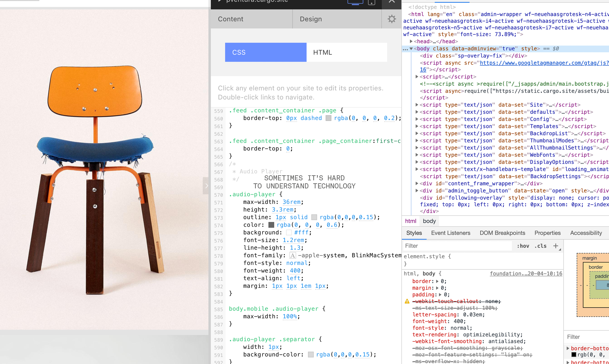Click outline color swatch on line 573
Image resolution: width=609 pixels, height=364 pixels.
[x=314, y=217]
